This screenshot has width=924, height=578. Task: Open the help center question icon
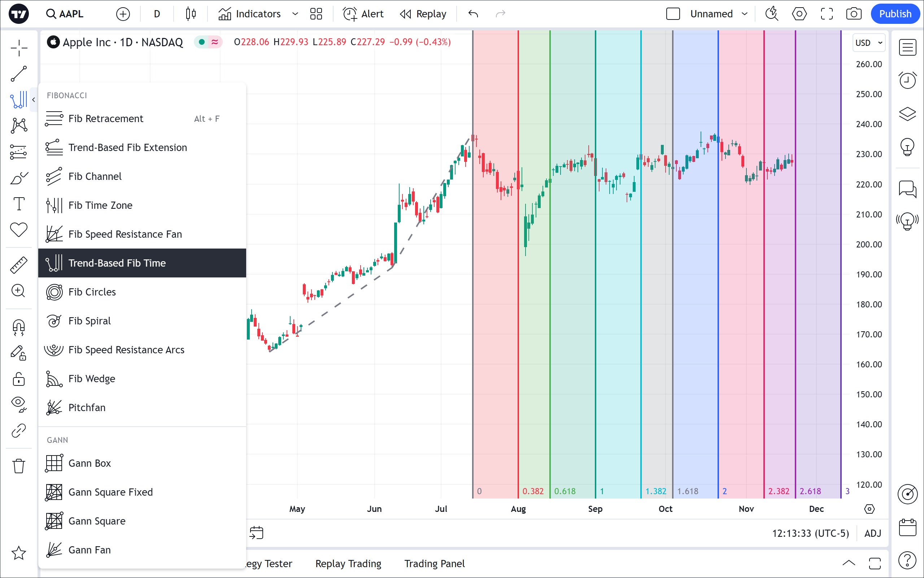[x=908, y=561]
